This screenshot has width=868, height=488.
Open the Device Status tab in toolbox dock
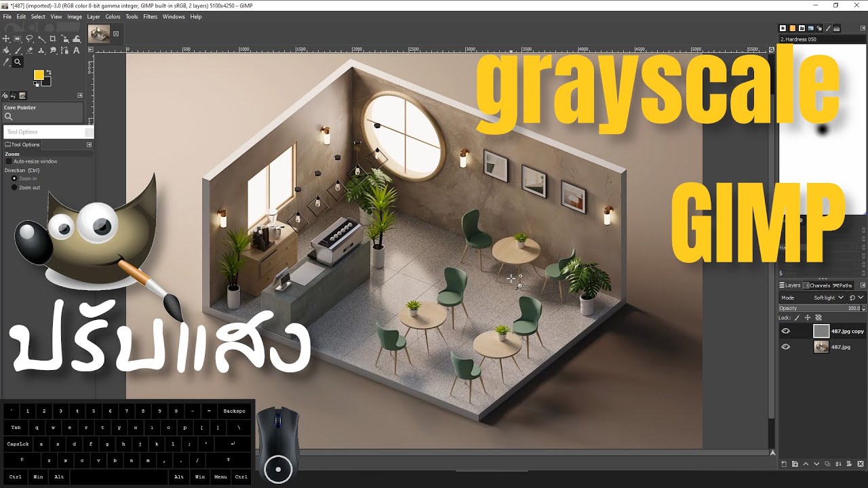[5, 96]
